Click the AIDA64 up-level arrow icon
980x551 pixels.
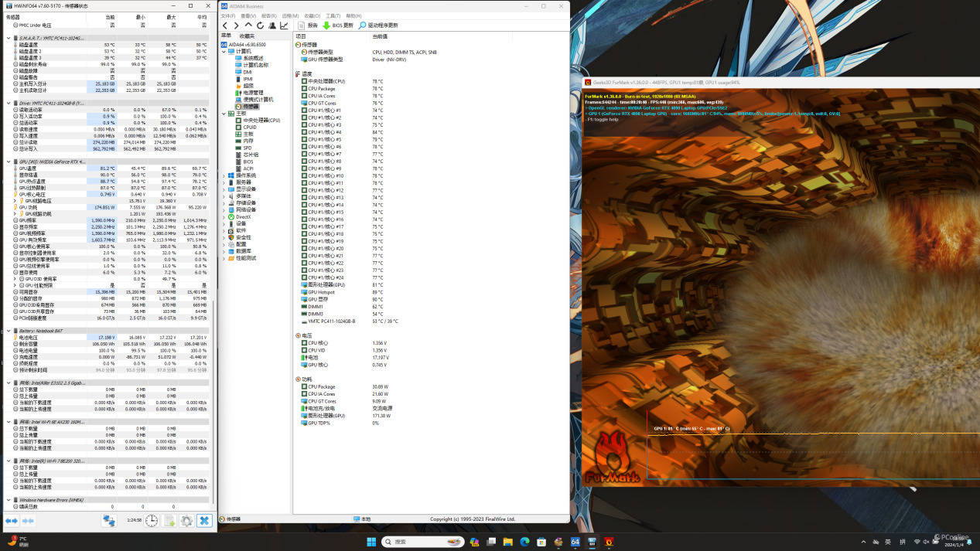pyautogui.click(x=248, y=26)
